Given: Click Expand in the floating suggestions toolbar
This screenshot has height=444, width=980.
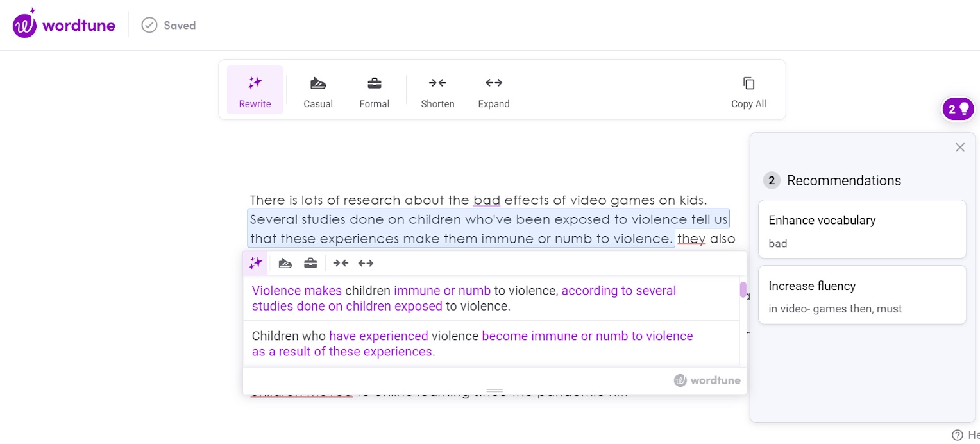Looking at the screenshot, I should coord(366,263).
